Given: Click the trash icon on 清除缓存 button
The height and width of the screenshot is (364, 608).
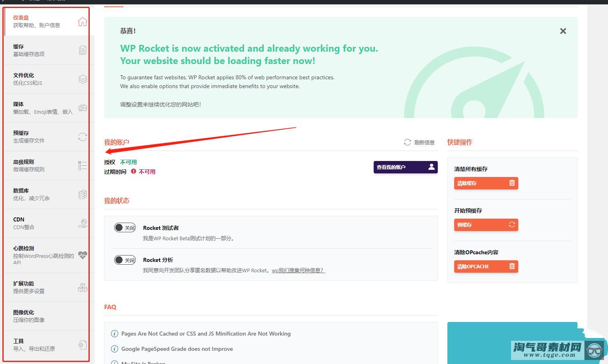Looking at the screenshot, I should 512,183.
